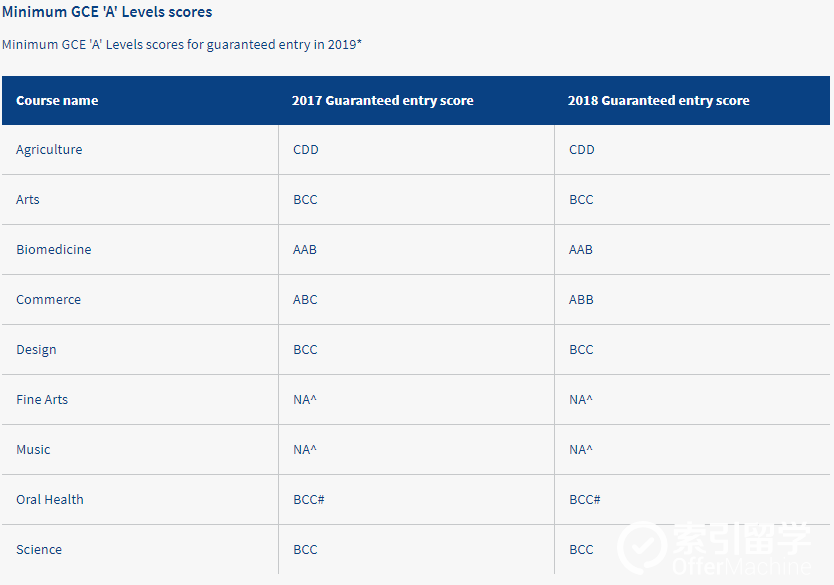Screen dimensions: 834x585
Task: Select Biomedicine 2017 score AAB
Action: (x=305, y=249)
